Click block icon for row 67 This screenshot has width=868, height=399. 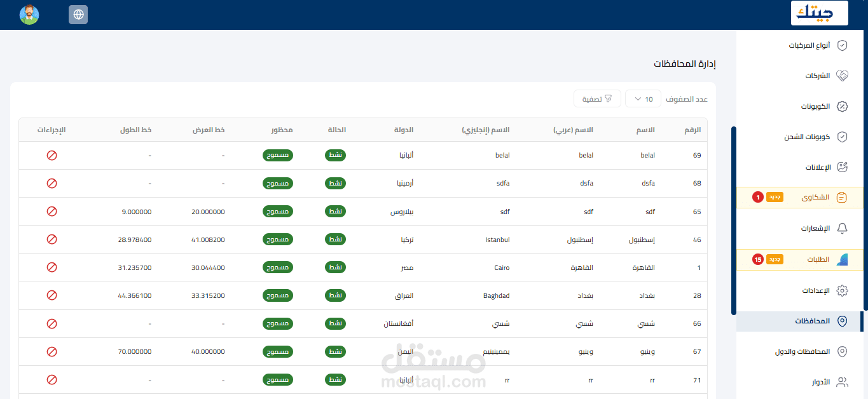tap(52, 351)
